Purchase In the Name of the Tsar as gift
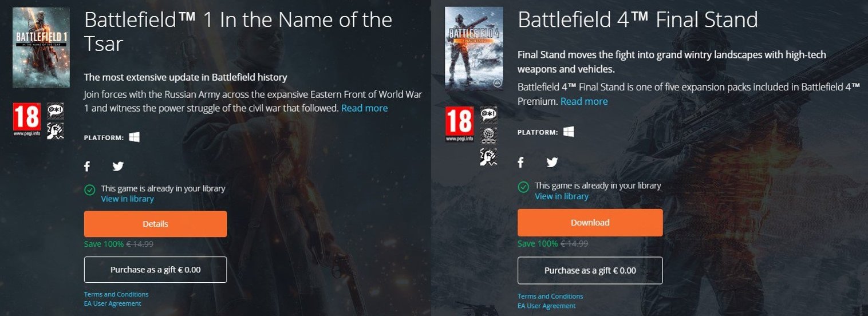This screenshot has height=316, width=868. click(155, 270)
